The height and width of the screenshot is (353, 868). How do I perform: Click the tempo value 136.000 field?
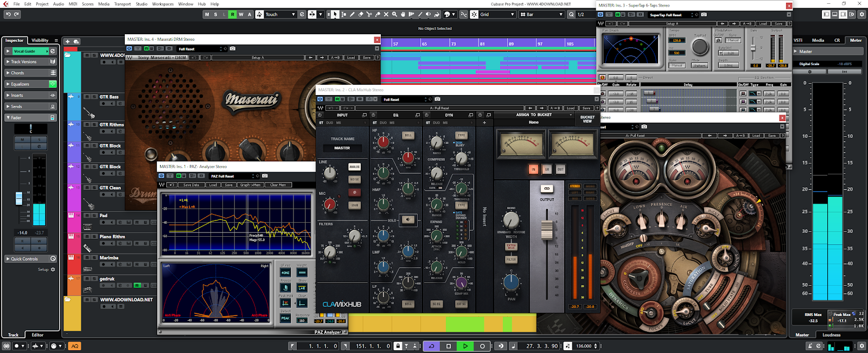[x=584, y=346]
